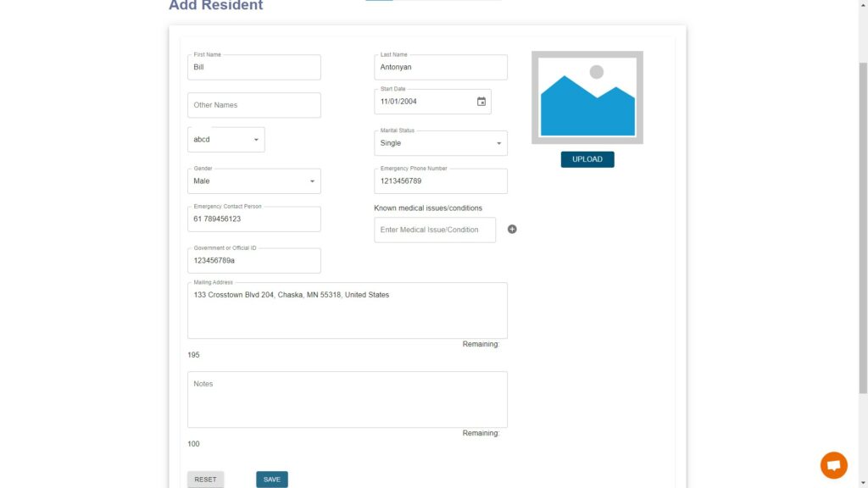Click the remaining count '100'

pos(193,444)
